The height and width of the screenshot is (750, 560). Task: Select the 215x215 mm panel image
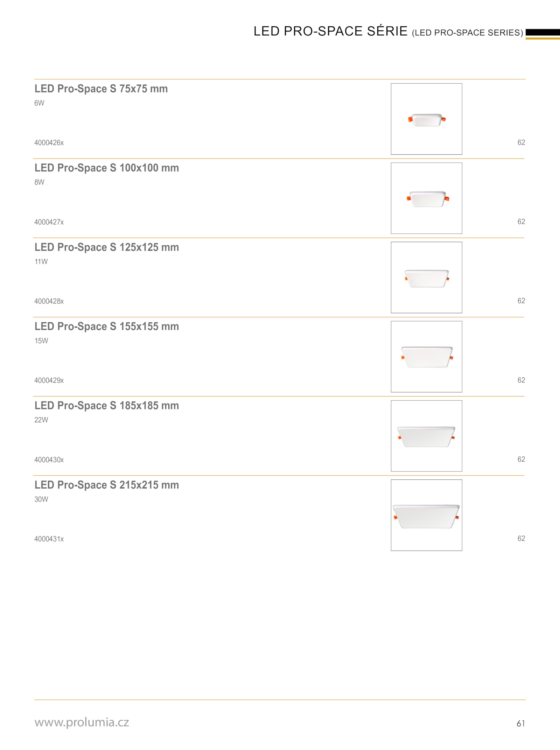(x=426, y=515)
